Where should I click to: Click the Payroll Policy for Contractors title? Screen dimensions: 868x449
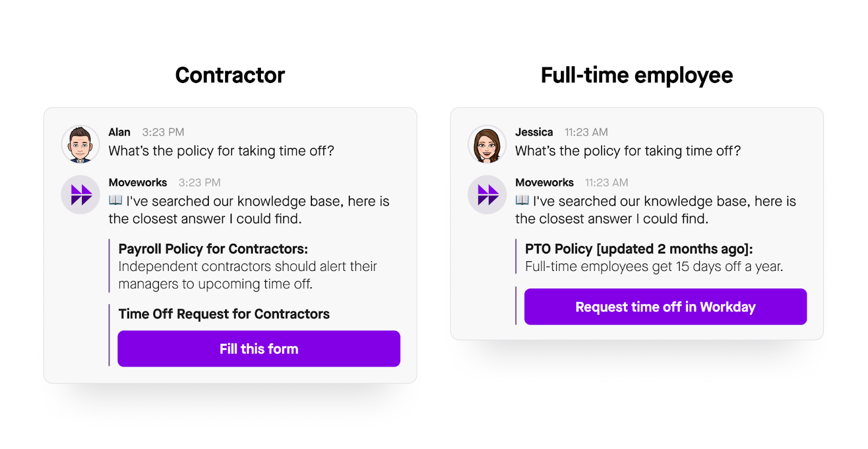(x=213, y=249)
